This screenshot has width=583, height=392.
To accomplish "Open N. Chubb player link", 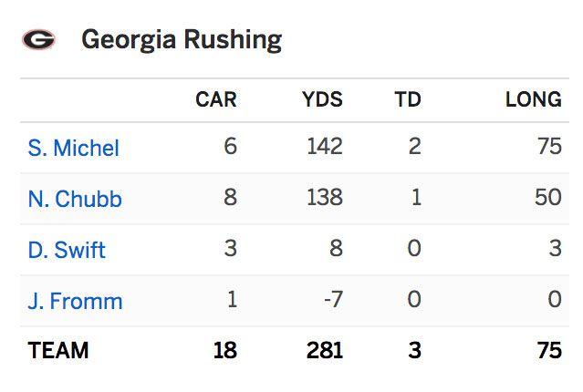I will tap(75, 199).
